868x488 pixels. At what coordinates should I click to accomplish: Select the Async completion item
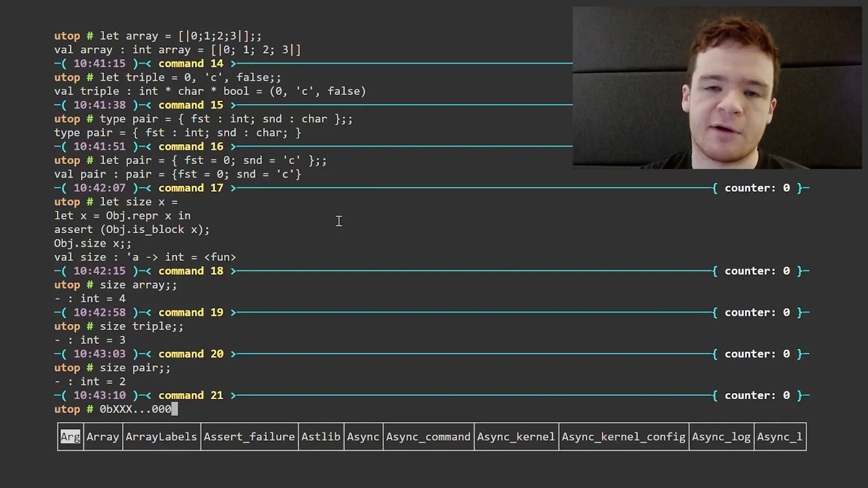tap(363, 436)
